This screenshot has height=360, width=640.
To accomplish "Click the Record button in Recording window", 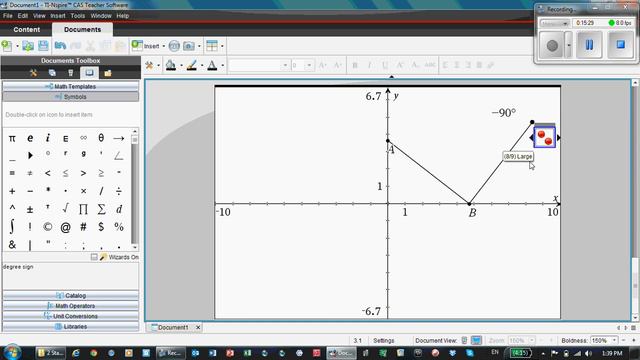I will pyautogui.click(x=552, y=45).
